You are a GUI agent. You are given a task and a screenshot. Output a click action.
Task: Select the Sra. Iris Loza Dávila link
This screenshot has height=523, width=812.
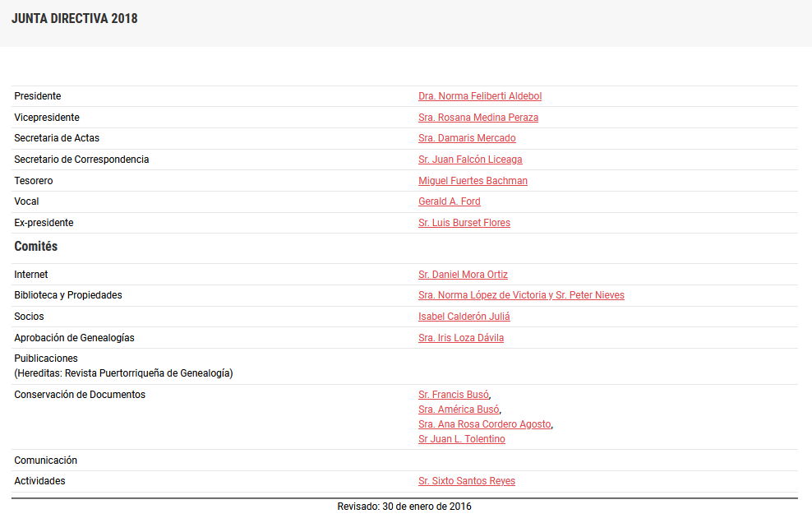[460, 338]
